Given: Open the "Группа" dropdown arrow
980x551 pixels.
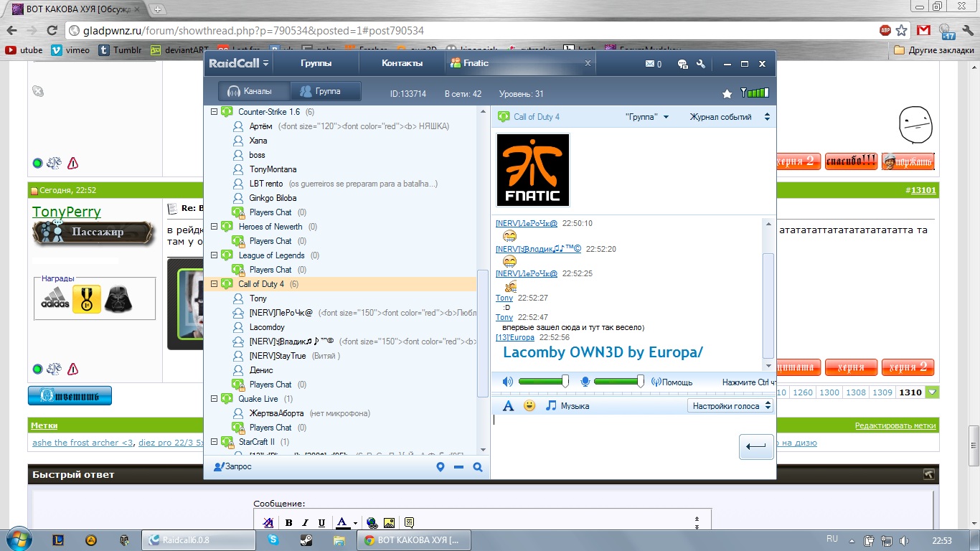Looking at the screenshot, I should [666, 117].
